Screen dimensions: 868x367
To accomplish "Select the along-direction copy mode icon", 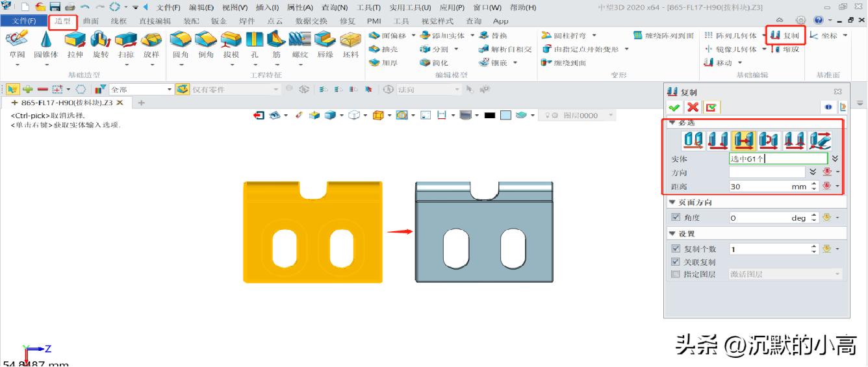I will coord(743,140).
